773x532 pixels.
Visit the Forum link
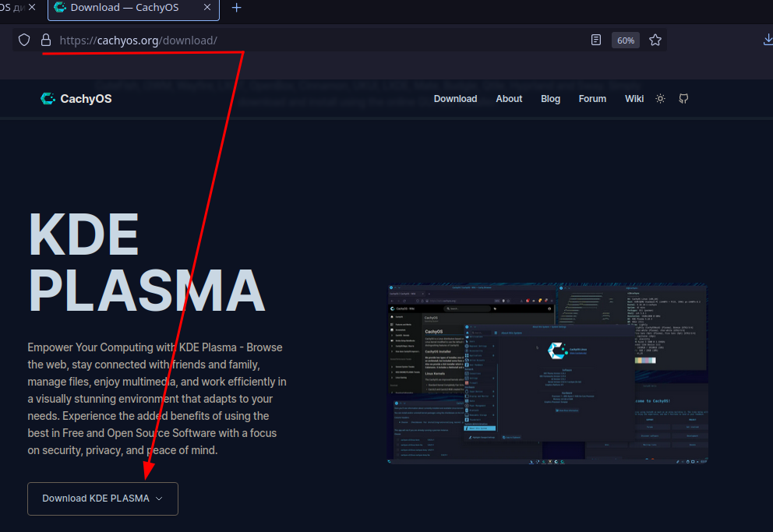click(x=592, y=98)
